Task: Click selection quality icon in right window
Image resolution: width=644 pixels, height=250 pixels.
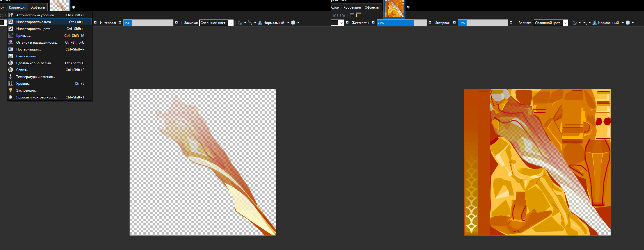Action: tap(628, 23)
